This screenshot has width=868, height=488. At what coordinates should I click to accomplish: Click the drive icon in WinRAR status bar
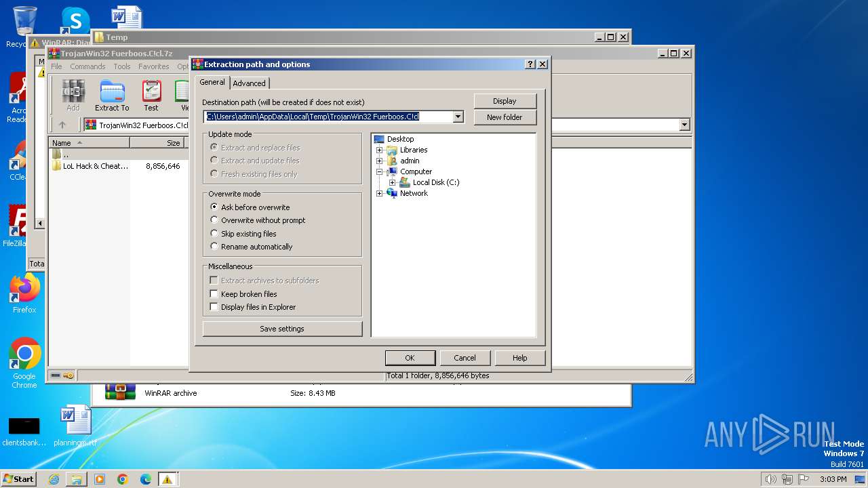(56, 375)
